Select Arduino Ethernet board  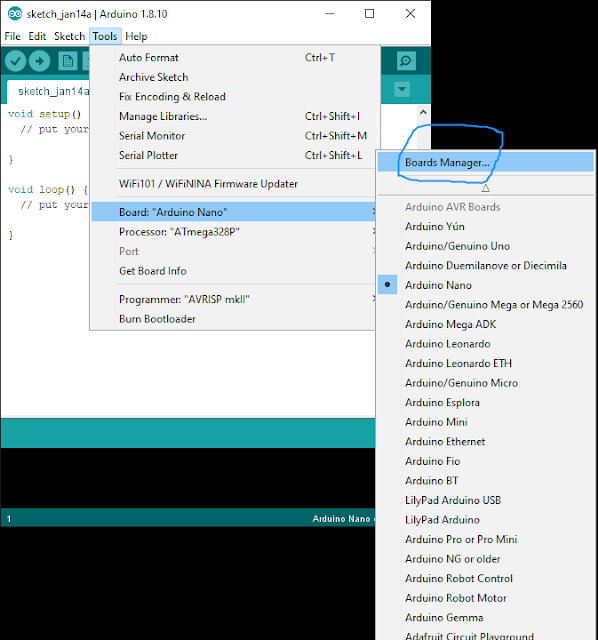[x=486, y=442]
